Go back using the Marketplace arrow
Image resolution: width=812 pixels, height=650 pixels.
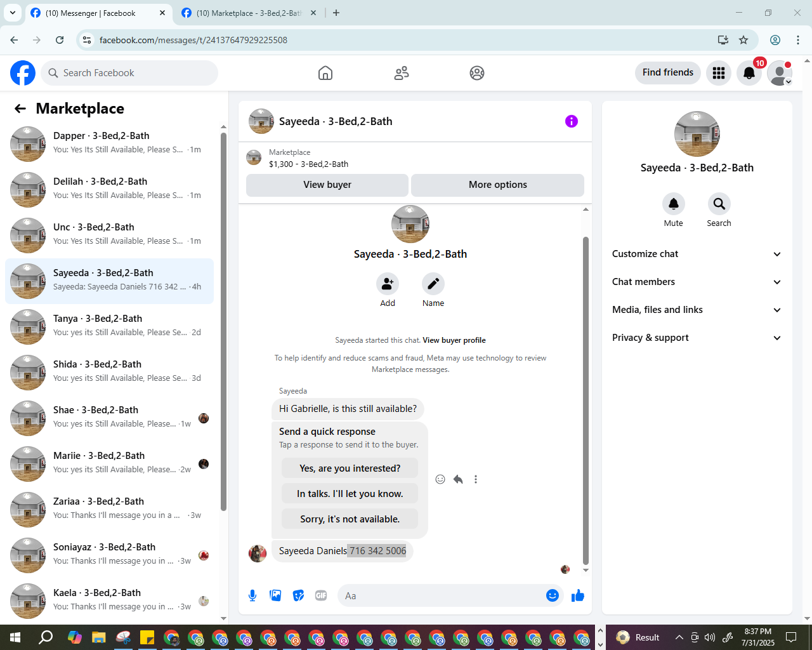[x=20, y=109]
